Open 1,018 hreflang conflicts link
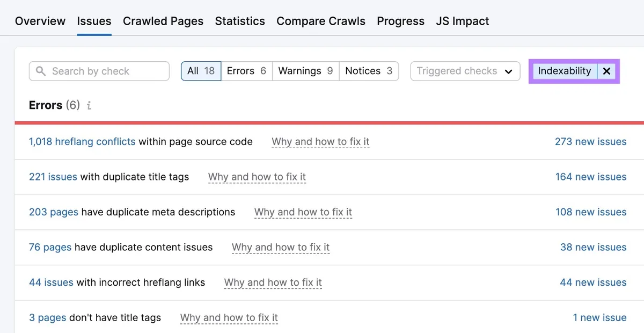The image size is (644, 333). [82, 142]
